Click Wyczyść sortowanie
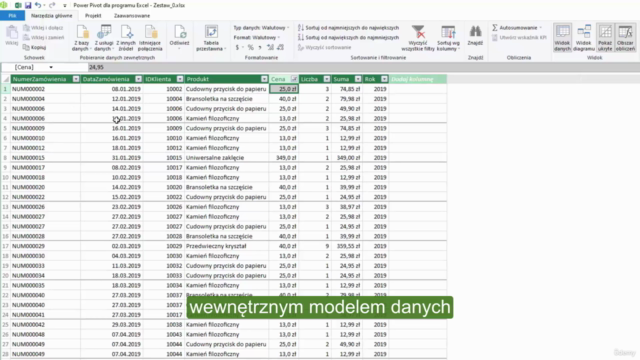The width and height of the screenshot is (640, 360). (x=324, y=47)
